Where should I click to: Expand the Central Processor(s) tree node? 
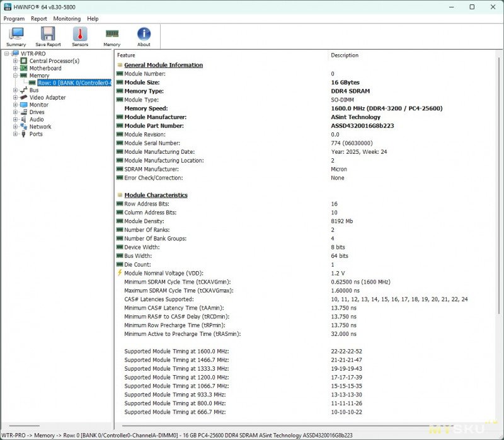15,61
